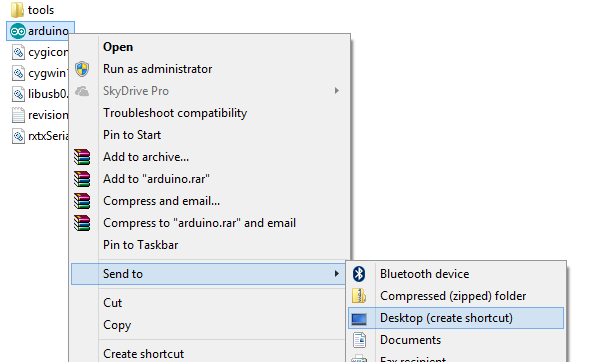The width and height of the screenshot is (599, 362).
Task: Click the Bluetooth icon in the Send to submenu
Action: pos(359,274)
